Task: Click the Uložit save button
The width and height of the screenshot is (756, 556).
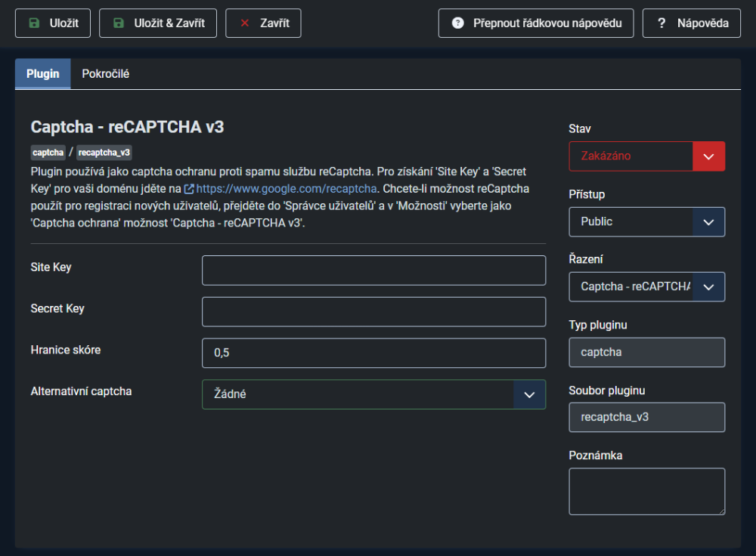Action: point(52,23)
